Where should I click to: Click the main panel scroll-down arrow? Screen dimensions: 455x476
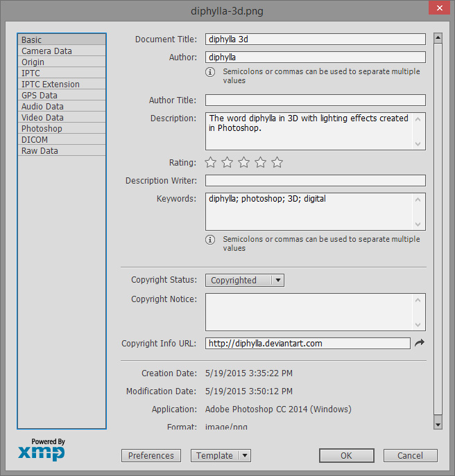(438, 425)
